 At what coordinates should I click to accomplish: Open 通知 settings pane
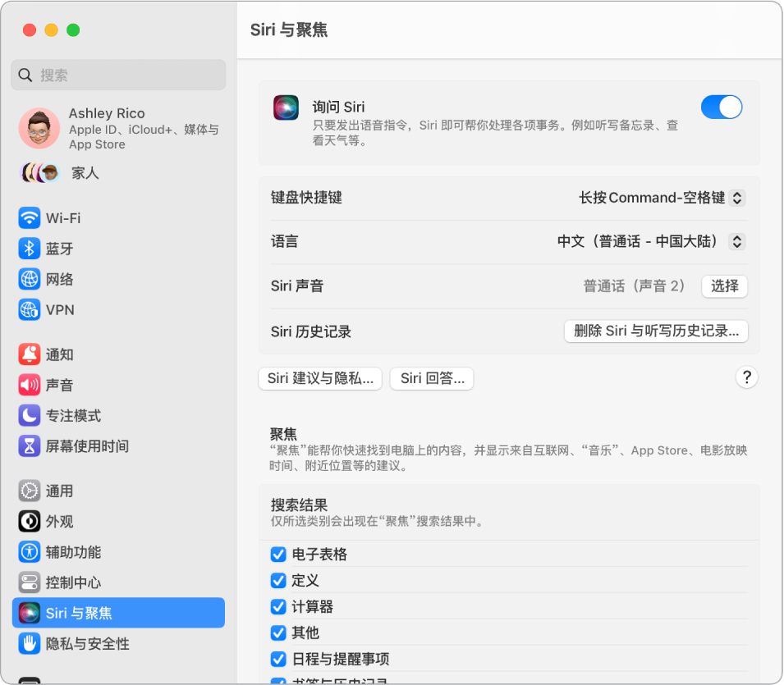(x=118, y=354)
